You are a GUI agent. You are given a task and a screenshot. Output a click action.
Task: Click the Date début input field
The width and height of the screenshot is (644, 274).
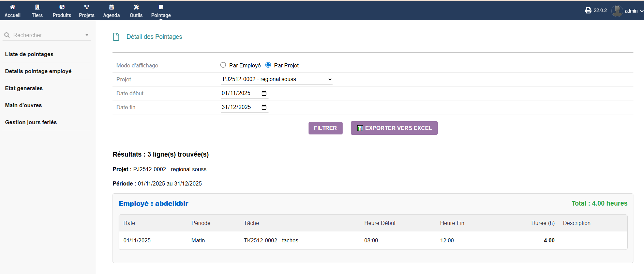tap(236, 93)
